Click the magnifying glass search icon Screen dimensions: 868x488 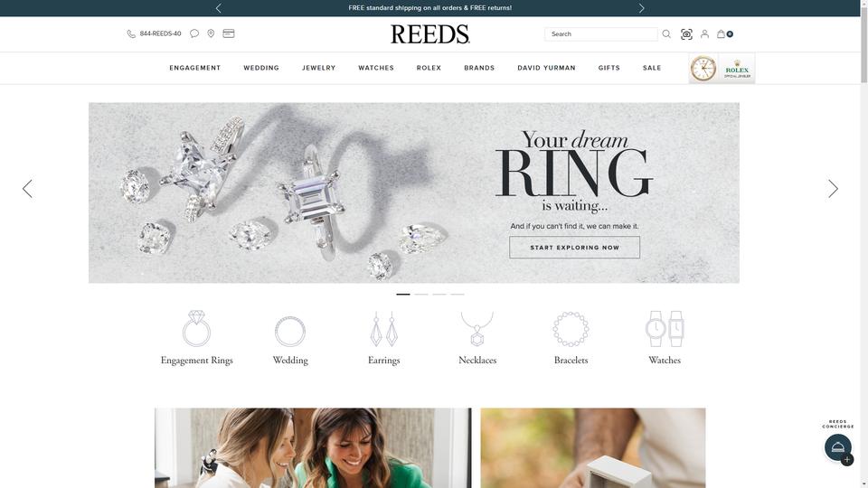pos(666,34)
